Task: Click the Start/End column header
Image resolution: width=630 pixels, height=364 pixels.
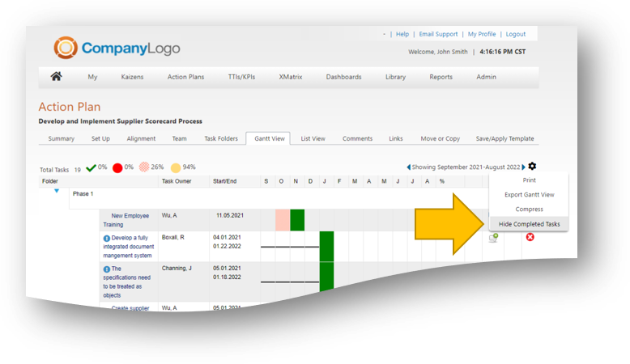Action: [224, 181]
